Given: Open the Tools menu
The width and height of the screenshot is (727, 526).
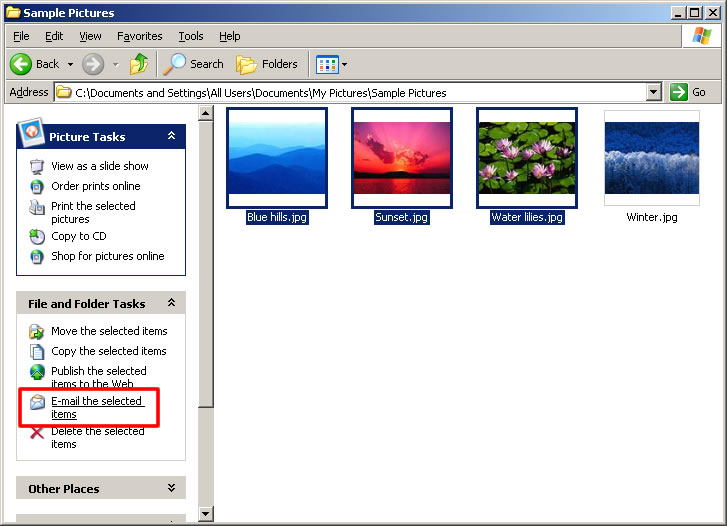Looking at the screenshot, I should point(190,36).
